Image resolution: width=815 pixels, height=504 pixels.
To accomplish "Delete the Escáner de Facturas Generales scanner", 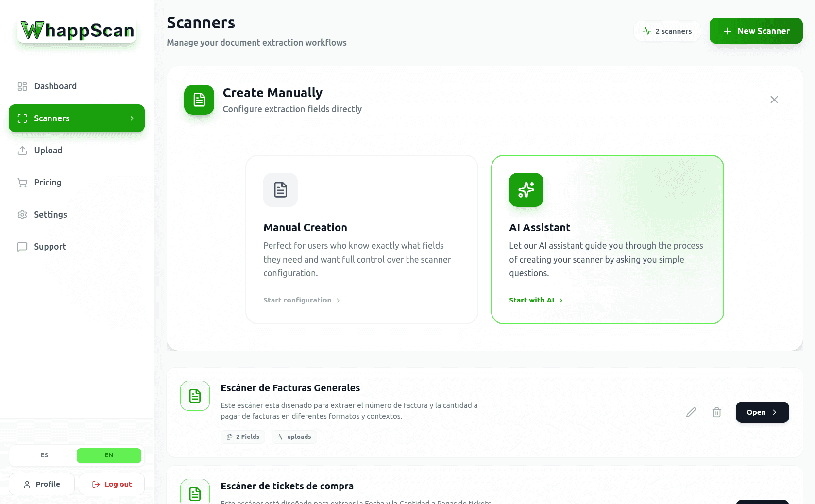I will (717, 412).
